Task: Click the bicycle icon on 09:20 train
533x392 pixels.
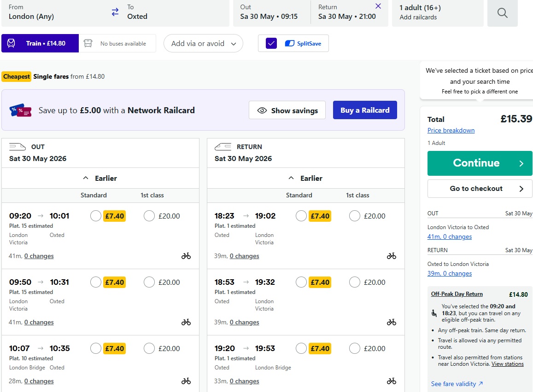Action: (x=186, y=256)
